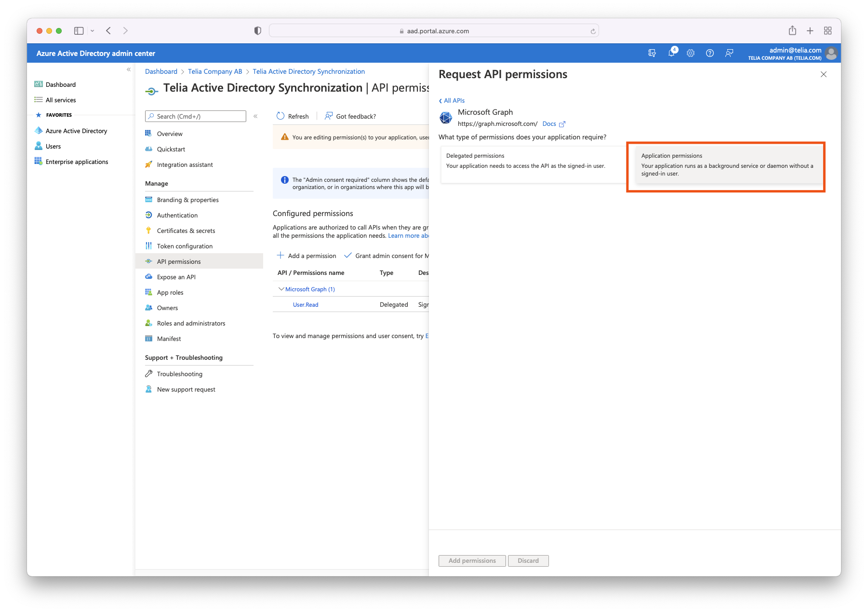868x612 pixels.
Task: Click the All services list icon
Action: tap(39, 100)
